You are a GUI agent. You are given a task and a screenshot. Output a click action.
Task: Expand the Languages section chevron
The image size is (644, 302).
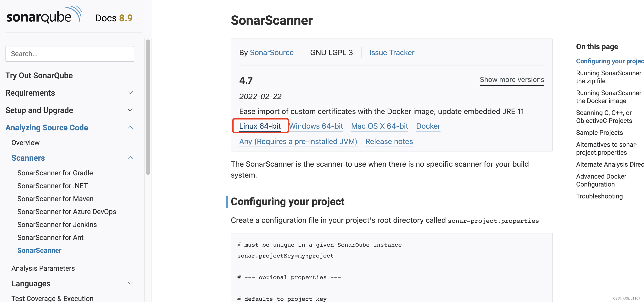click(130, 284)
